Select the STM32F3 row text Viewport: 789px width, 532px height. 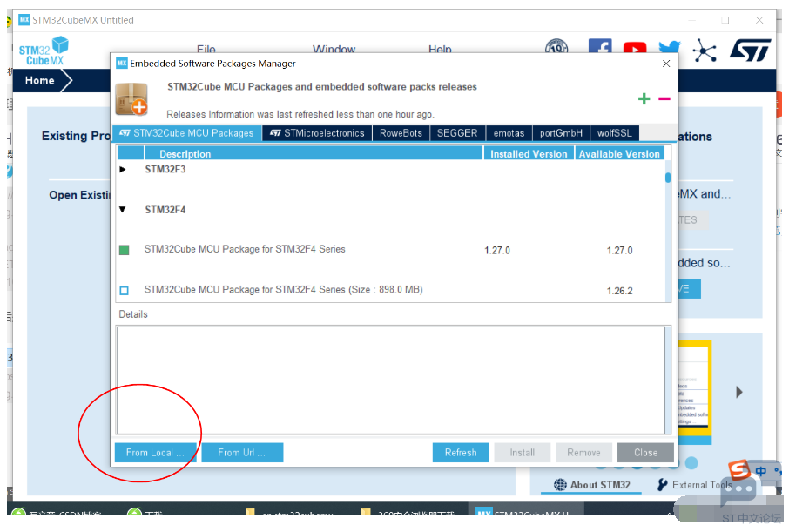tap(165, 169)
